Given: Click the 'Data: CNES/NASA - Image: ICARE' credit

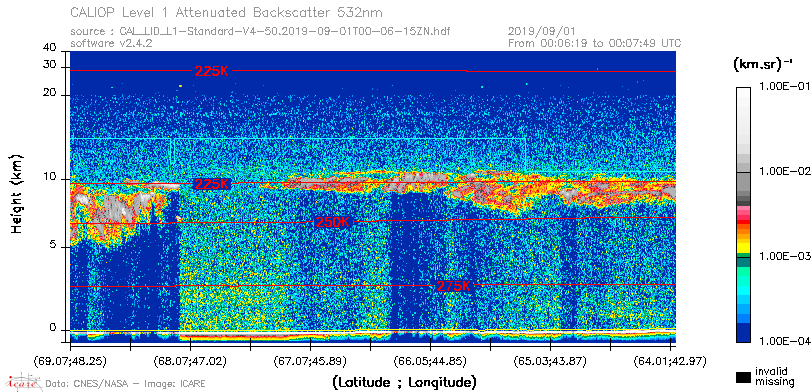Looking at the screenshot, I should pyautogui.click(x=126, y=384).
